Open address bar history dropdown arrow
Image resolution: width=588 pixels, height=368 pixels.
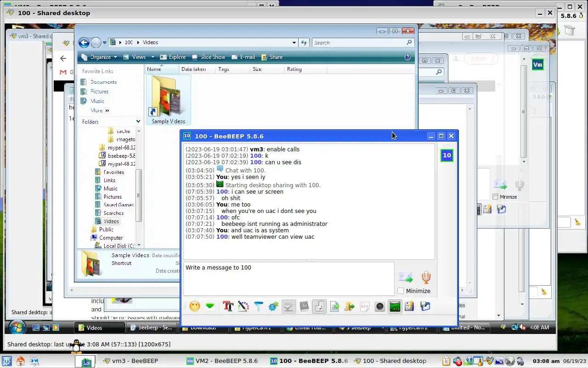(294, 43)
